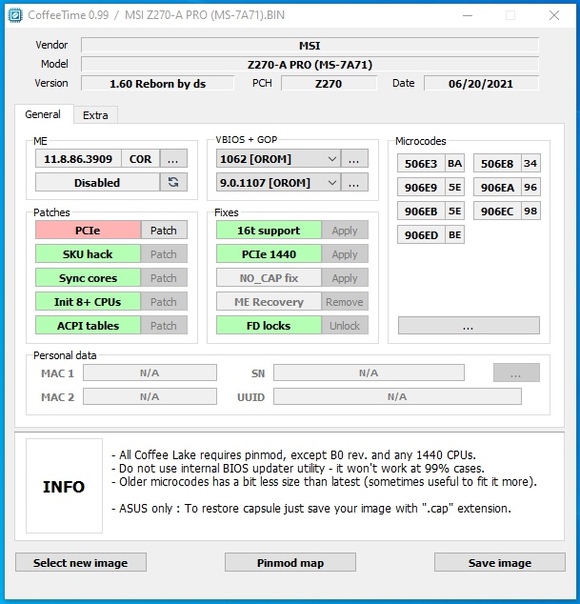Click Patch button for PCIe

(x=164, y=230)
